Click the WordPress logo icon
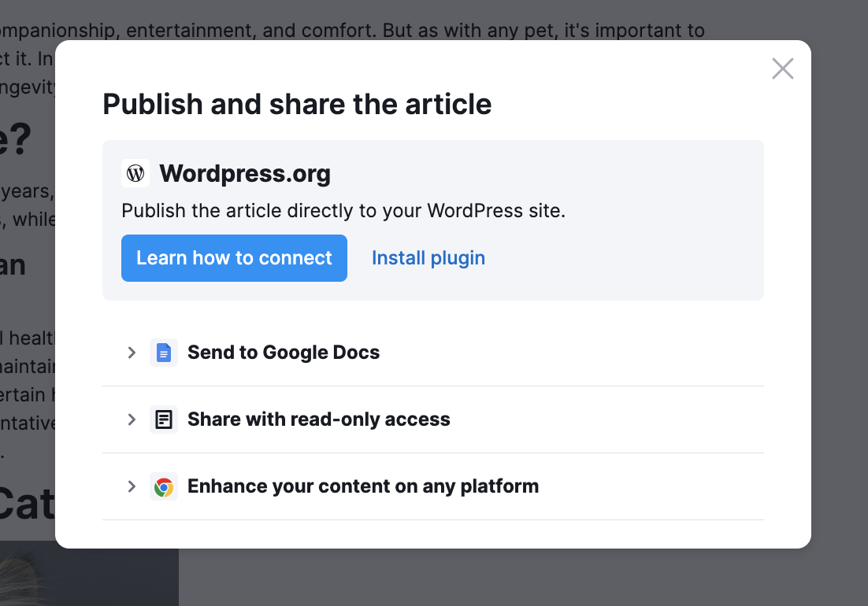Screen dimensions: 868x606 [135, 173]
